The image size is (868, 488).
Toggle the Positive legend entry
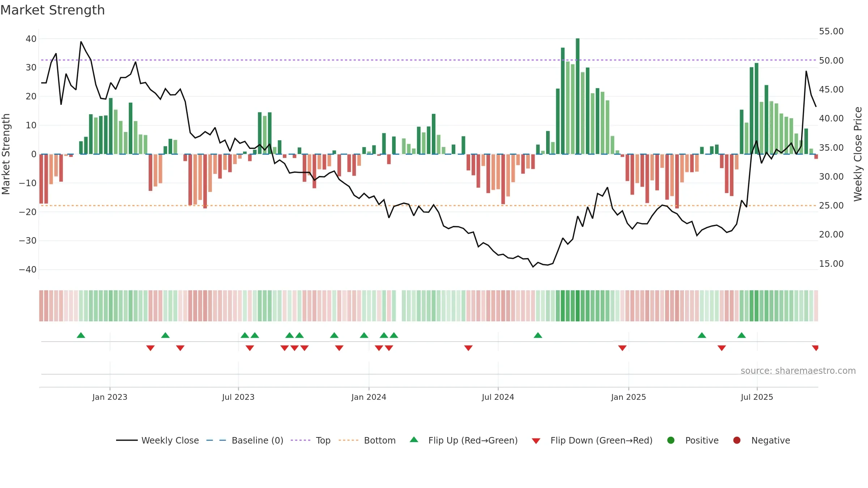(x=693, y=440)
